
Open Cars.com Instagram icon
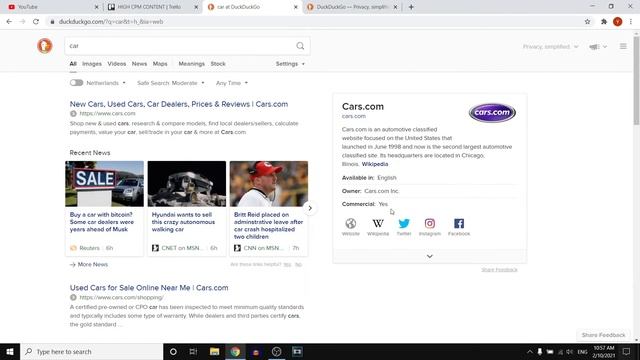pyautogui.click(x=430, y=223)
